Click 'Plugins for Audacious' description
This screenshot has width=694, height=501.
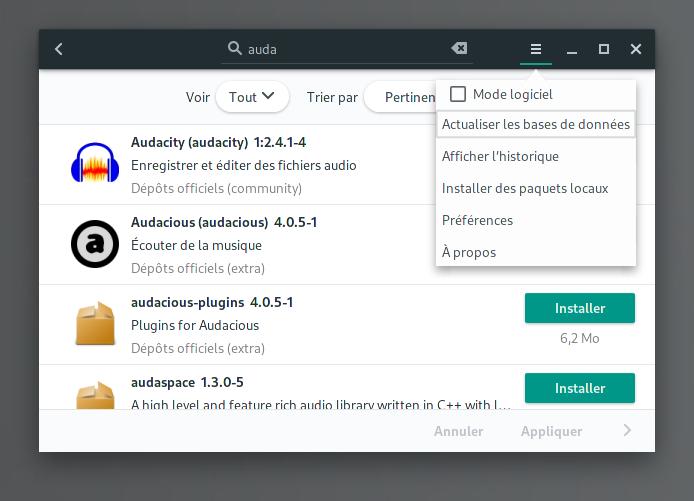195,325
